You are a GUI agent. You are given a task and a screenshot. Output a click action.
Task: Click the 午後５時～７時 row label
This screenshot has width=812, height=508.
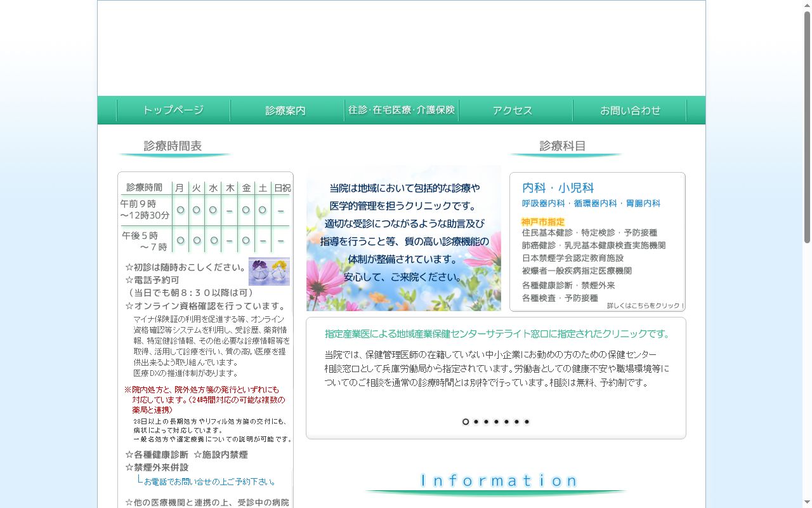[145, 241]
